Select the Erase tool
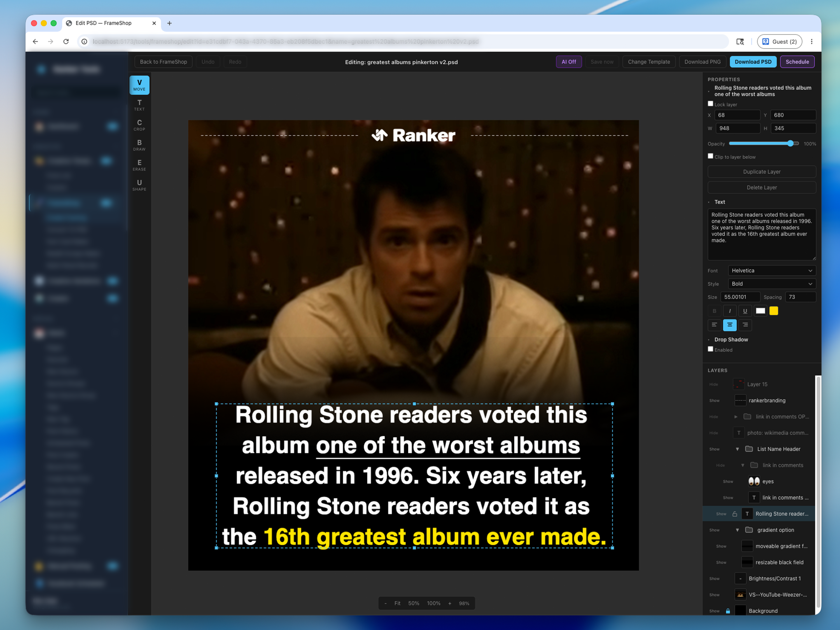 tap(139, 165)
